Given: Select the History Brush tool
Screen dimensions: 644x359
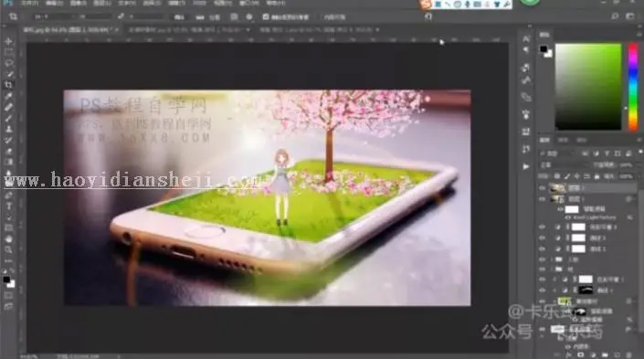Looking at the screenshot, I should [x=8, y=140].
